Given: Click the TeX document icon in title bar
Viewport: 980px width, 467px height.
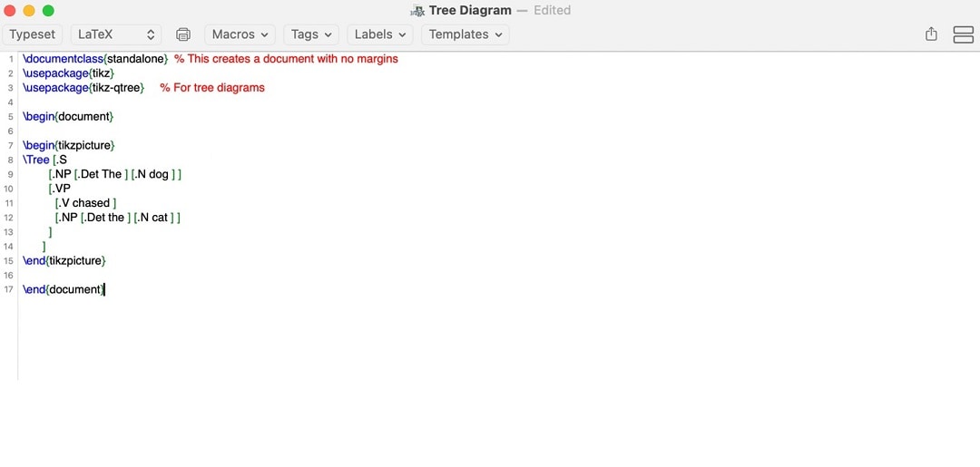Looking at the screenshot, I should (x=417, y=11).
